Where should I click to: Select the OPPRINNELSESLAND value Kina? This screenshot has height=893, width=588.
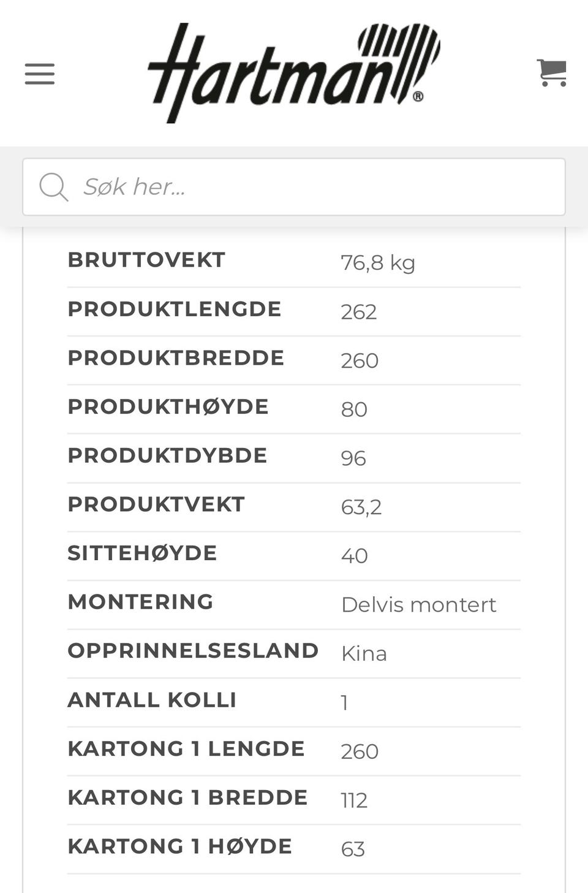[x=364, y=653]
